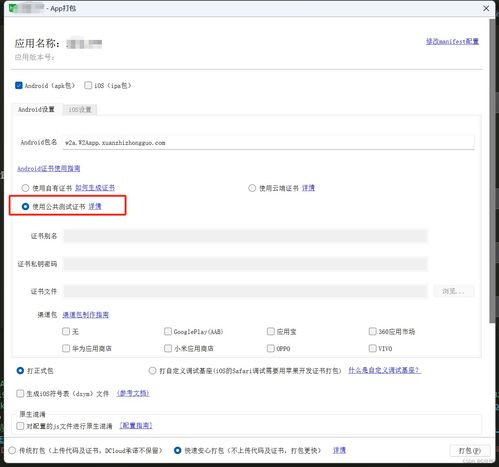Click the dialog's vertical scrollbar
This screenshot has width=499, height=467.
[492, 171]
